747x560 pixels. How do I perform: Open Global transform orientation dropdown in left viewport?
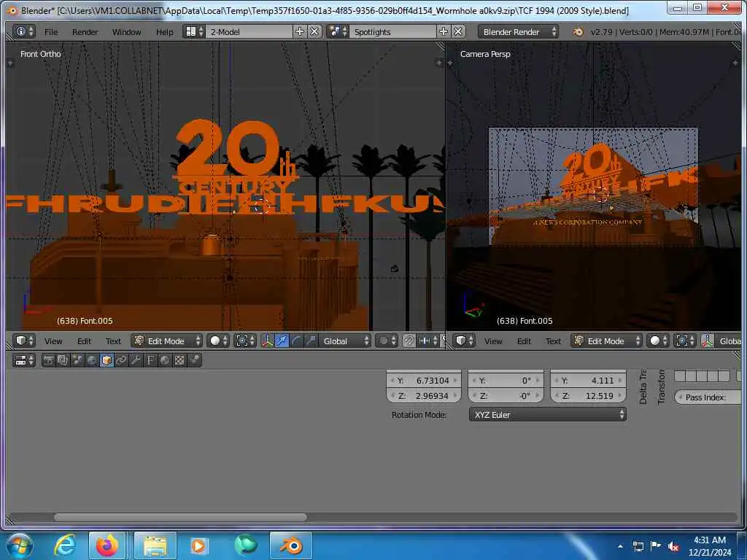click(345, 341)
